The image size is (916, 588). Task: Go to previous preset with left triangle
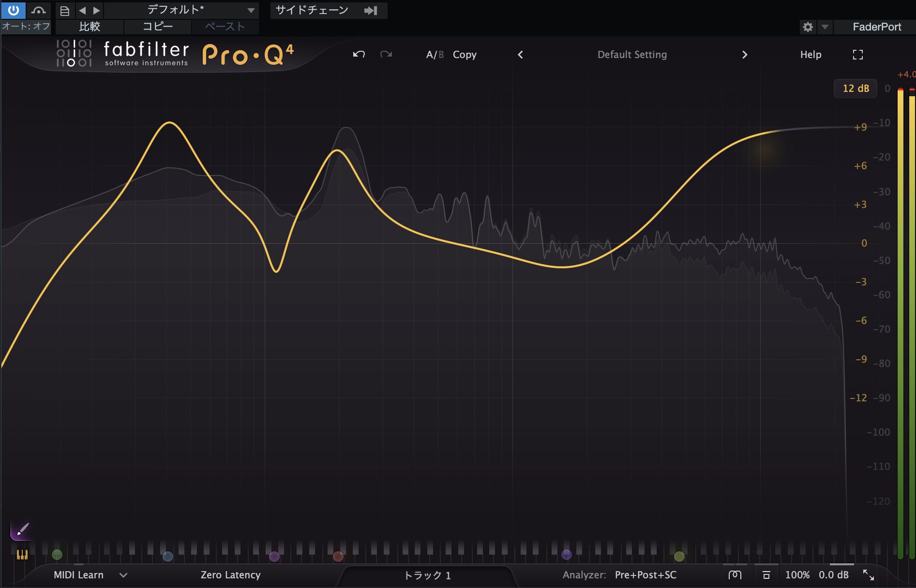[x=82, y=10]
